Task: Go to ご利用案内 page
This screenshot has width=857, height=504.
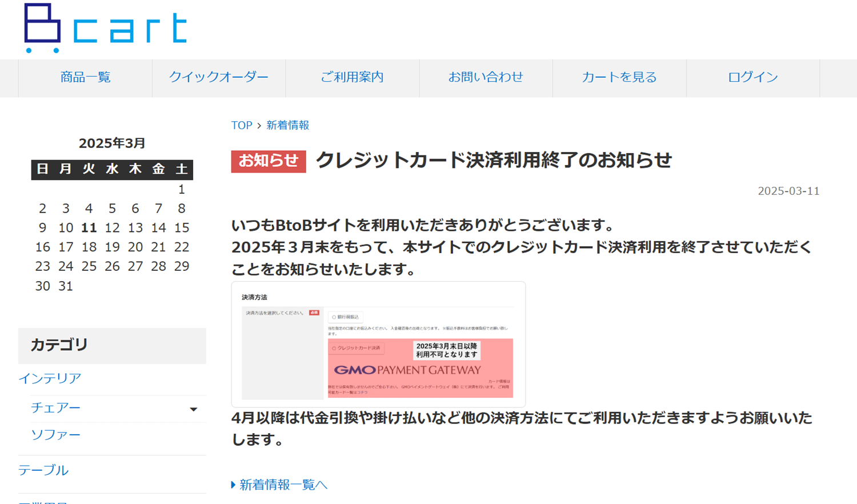Action: [352, 77]
